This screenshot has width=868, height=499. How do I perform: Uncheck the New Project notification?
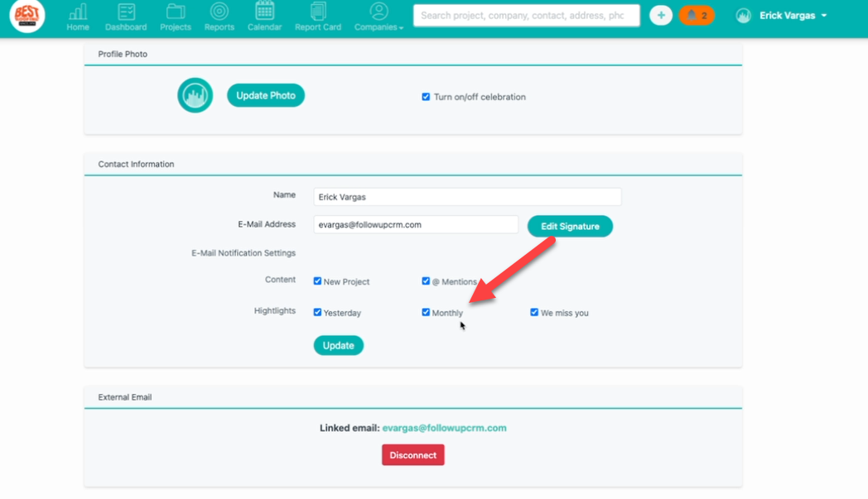pos(317,281)
